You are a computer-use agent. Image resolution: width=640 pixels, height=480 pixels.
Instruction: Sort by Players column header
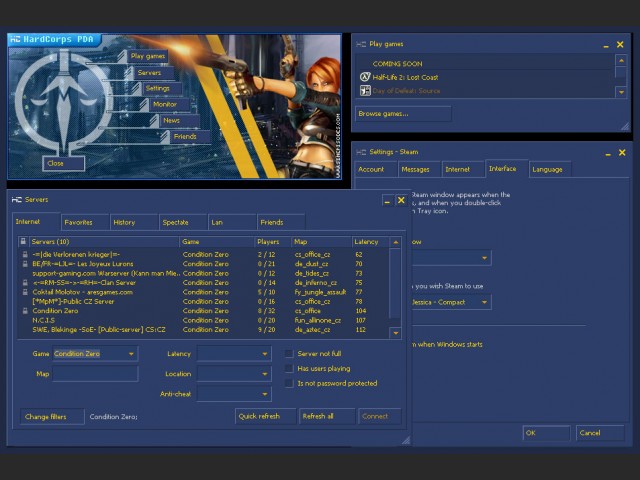click(273, 242)
